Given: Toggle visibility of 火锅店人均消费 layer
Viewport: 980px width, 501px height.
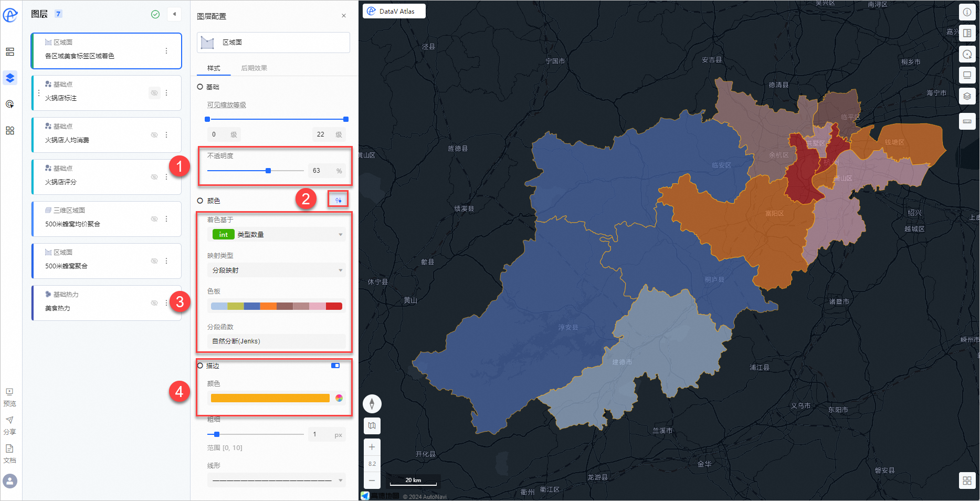Looking at the screenshot, I should [x=154, y=135].
